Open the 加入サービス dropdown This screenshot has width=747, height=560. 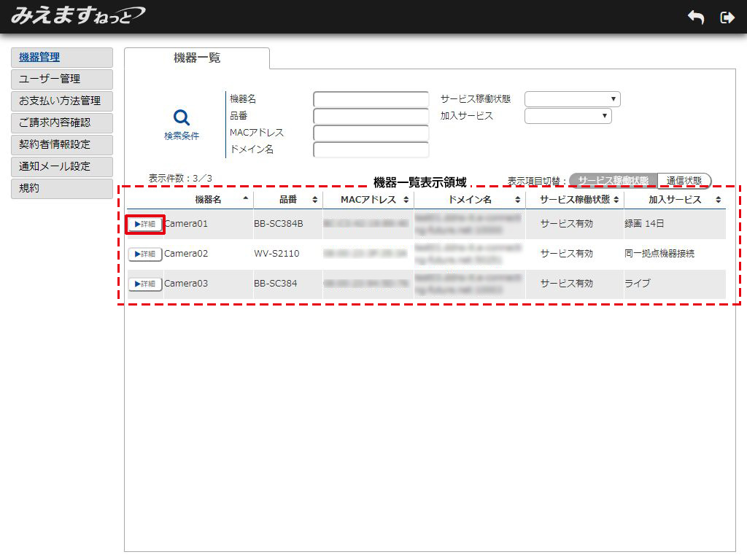[568, 115]
